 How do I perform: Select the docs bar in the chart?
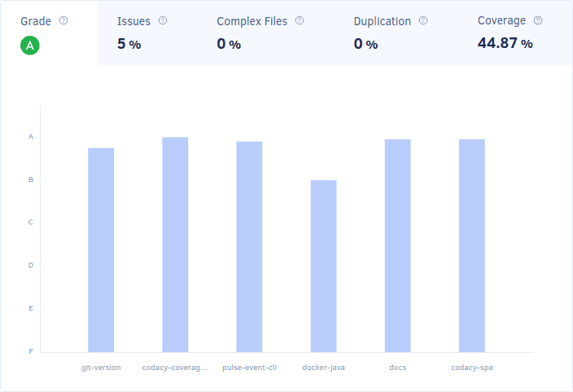pyautogui.click(x=397, y=246)
